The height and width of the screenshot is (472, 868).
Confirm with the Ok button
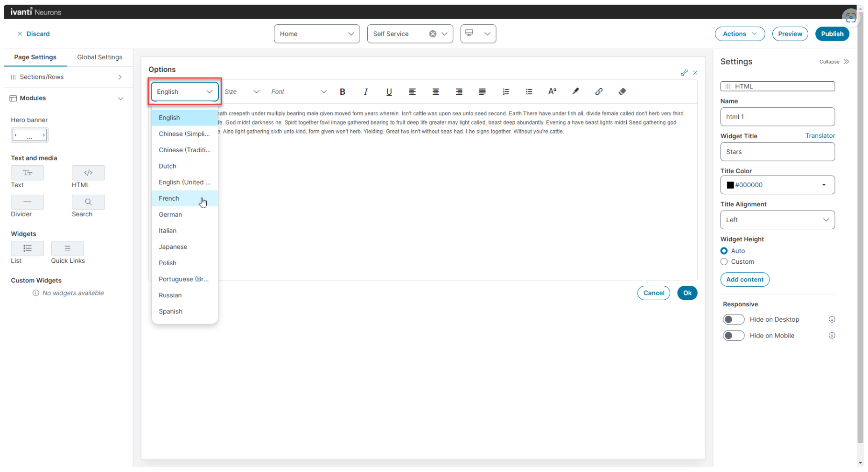[x=687, y=293]
